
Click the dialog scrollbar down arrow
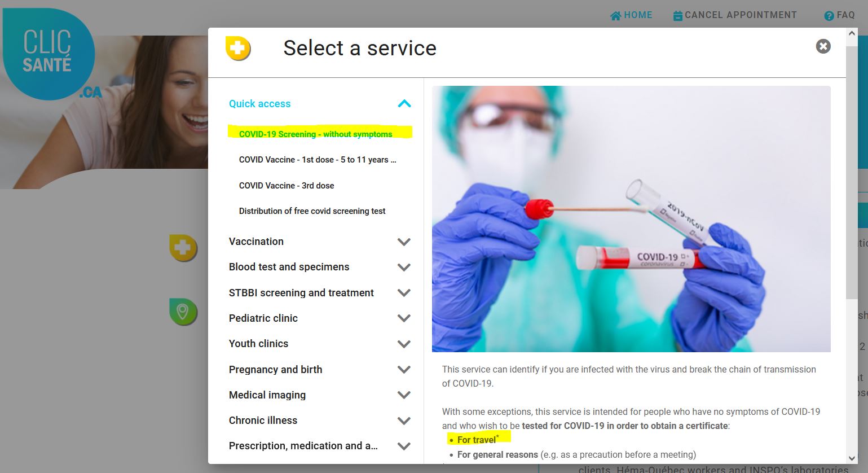click(x=852, y=458)
